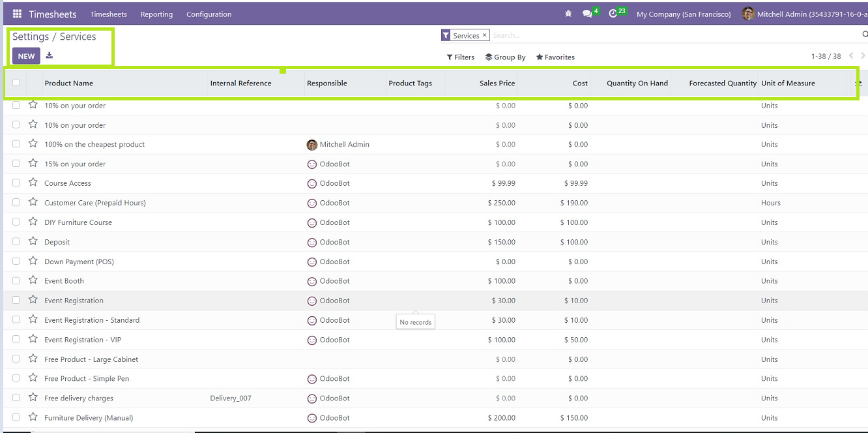
Task: Click in the search input field
Action: tap(674, 35)
